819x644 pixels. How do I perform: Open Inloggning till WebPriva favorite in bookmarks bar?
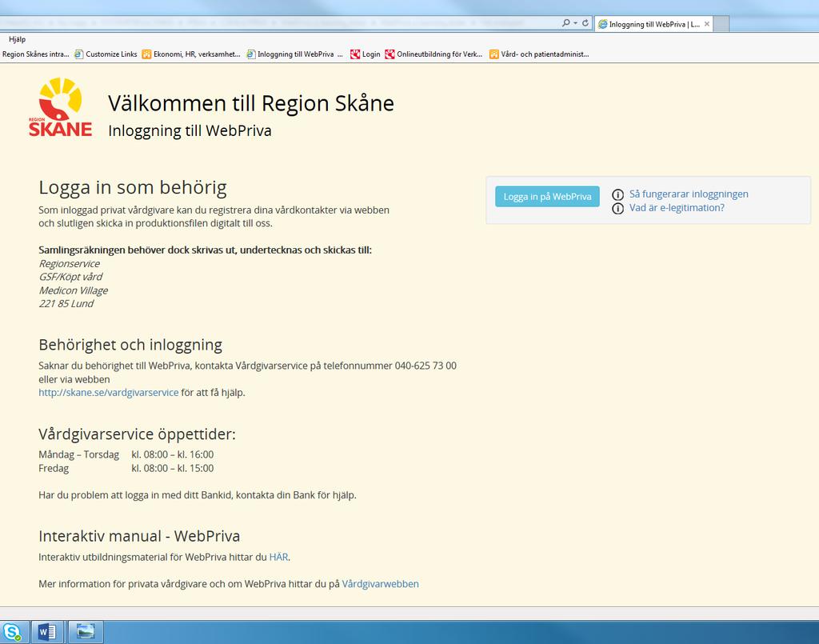294,54
